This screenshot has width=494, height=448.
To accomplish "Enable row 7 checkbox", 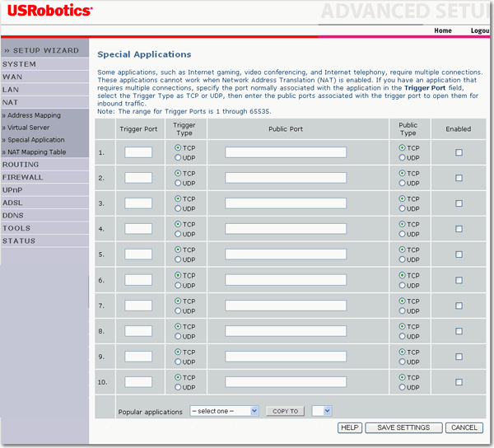I will click(459, 306).
